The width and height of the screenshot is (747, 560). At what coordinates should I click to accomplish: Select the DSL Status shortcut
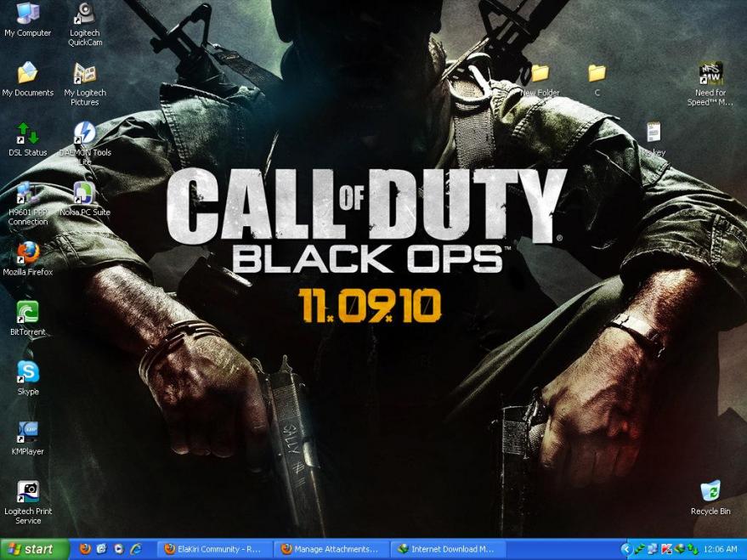(x=28, y=139)
